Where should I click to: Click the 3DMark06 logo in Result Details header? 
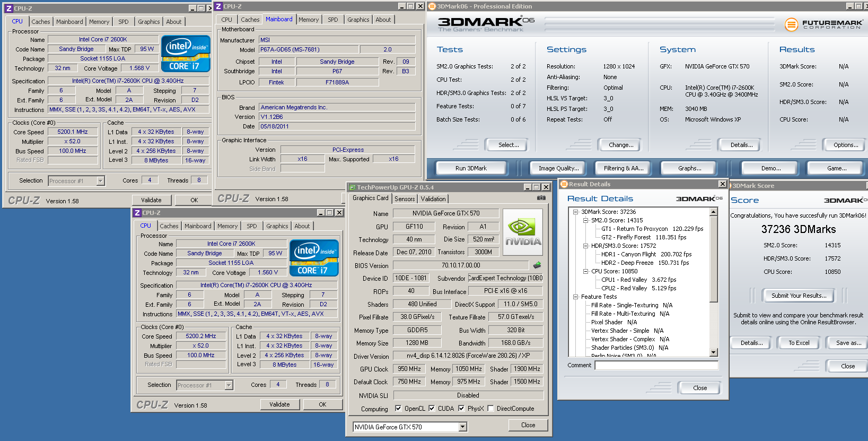pos(699,198)
